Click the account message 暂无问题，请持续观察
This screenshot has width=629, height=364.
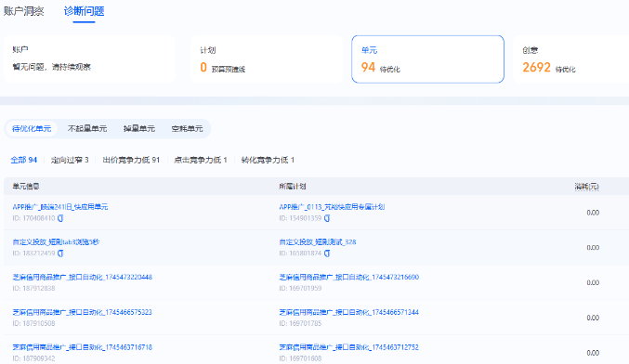click(52, 67)
